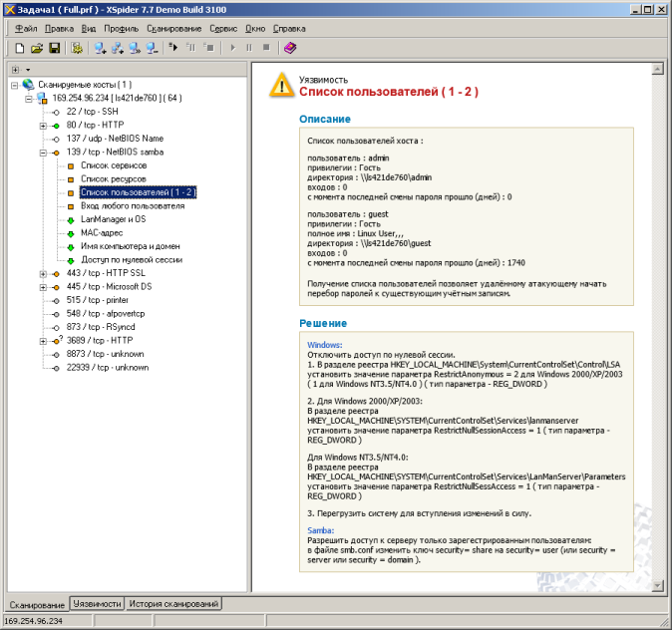Click the Windows: solution heading link

(x=324, y=345)
